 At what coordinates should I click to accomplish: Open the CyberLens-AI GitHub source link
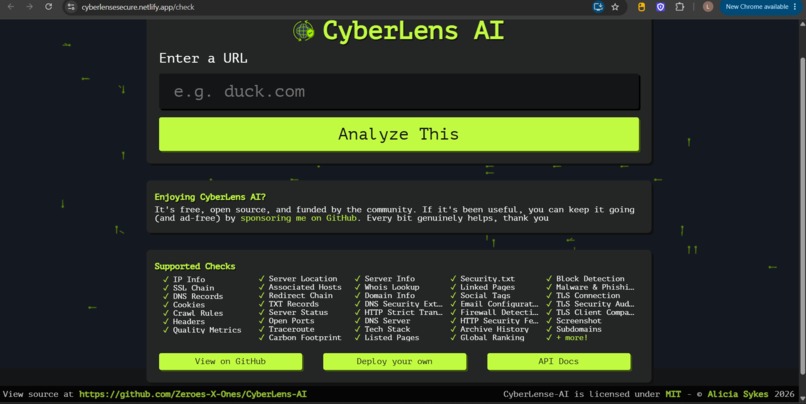(x=193, y=394)
